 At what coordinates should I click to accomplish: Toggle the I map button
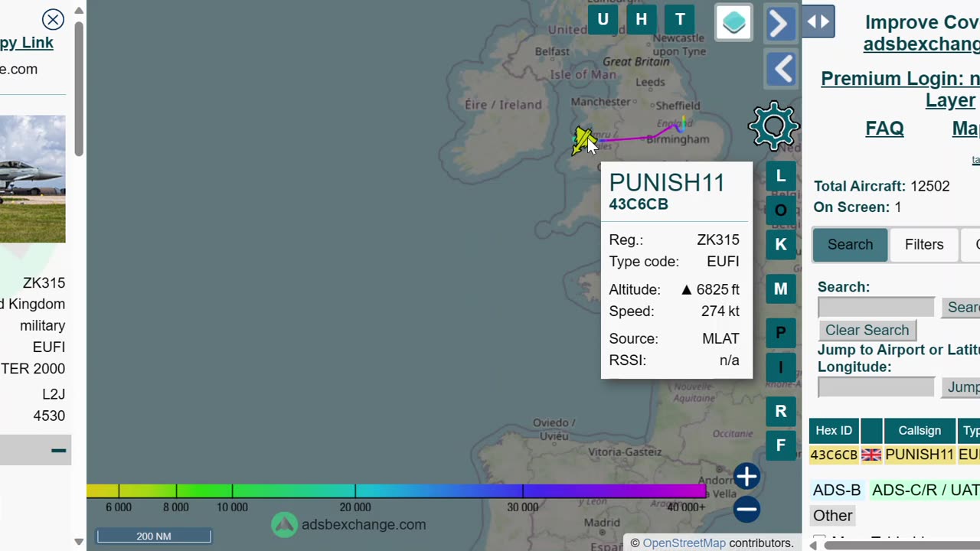[781, 367]
